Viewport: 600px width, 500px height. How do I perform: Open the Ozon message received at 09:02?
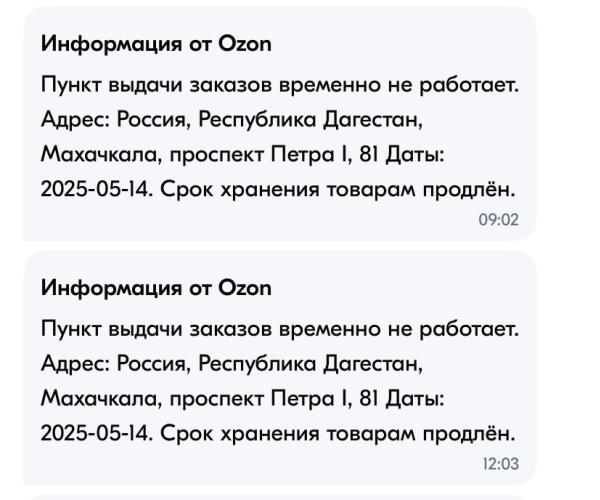point(280,124)
